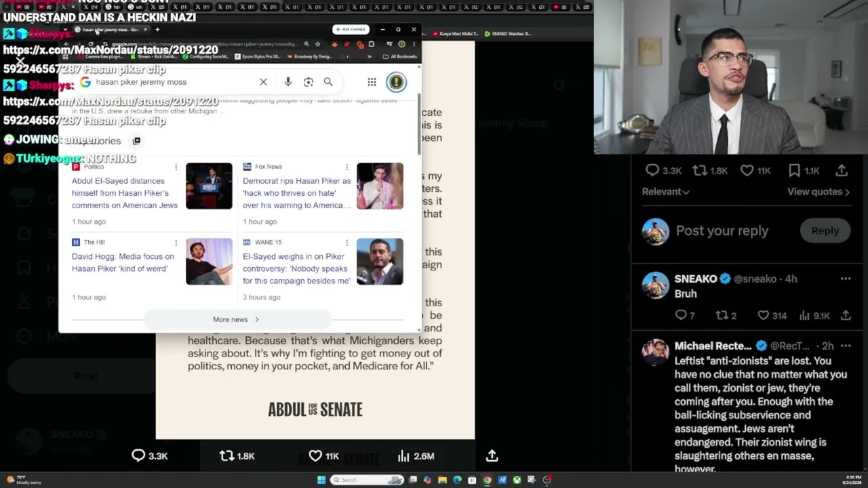
Task: Open the taskbar weather widget
Action: pyautogui.click(x=25, y=480)
